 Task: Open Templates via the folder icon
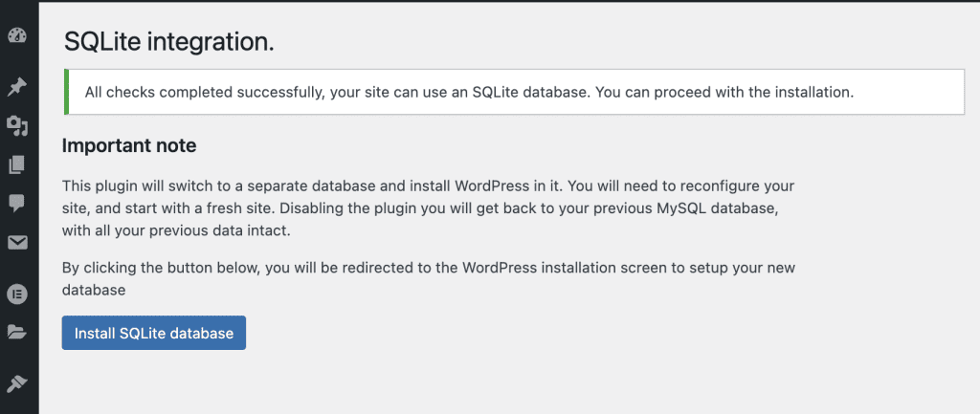coord(17,332)
